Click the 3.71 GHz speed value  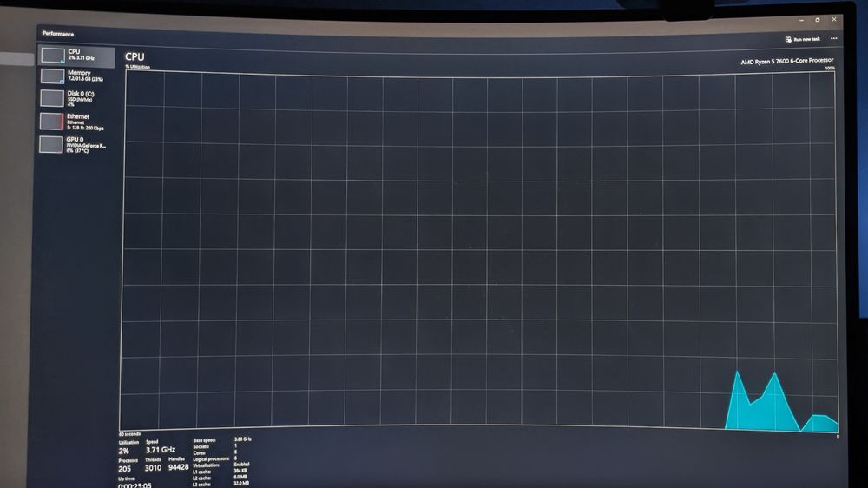(x=161, y=450)
